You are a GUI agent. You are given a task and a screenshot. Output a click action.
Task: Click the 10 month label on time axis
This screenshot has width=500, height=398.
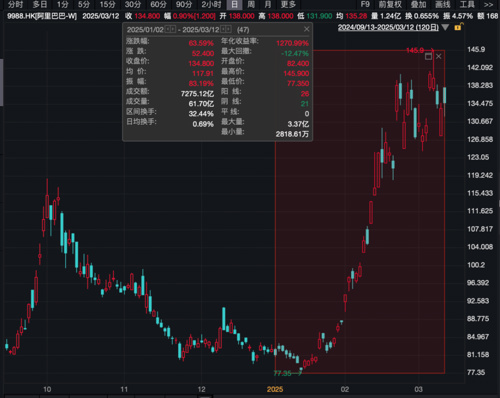click(x=47, y=389)
